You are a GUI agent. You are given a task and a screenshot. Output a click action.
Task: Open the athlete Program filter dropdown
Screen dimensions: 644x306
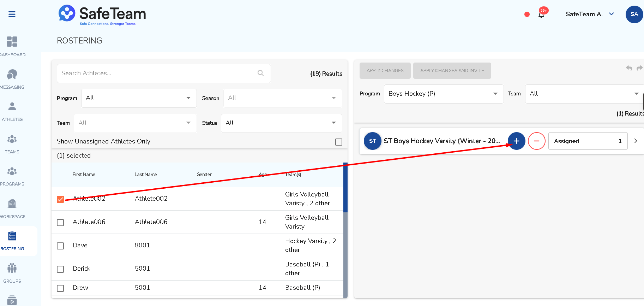pos(139,98)
